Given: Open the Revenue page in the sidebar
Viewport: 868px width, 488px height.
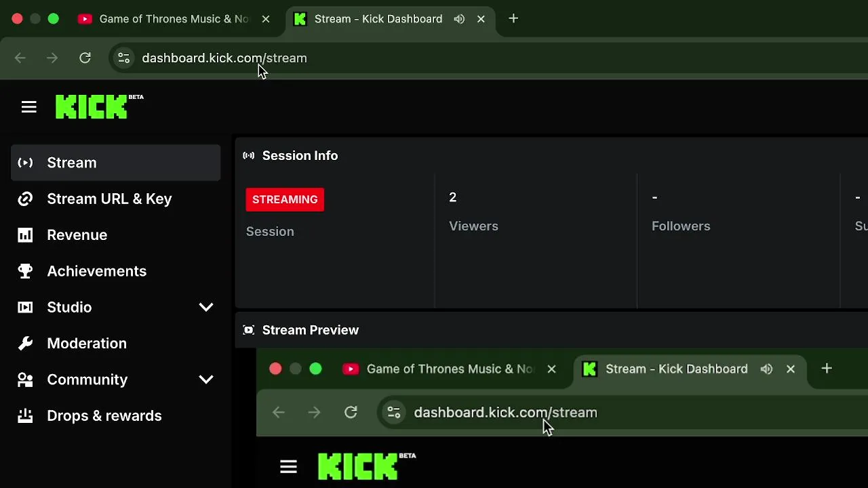Looking at the screenshot, I should click(115, 235).
